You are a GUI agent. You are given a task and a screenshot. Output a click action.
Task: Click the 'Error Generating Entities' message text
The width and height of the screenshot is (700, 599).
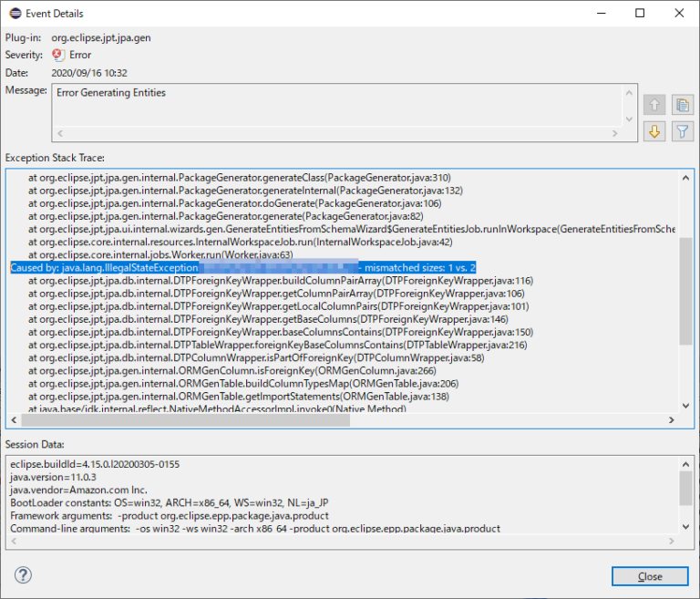pyautogui.click(x=111, y=92)
